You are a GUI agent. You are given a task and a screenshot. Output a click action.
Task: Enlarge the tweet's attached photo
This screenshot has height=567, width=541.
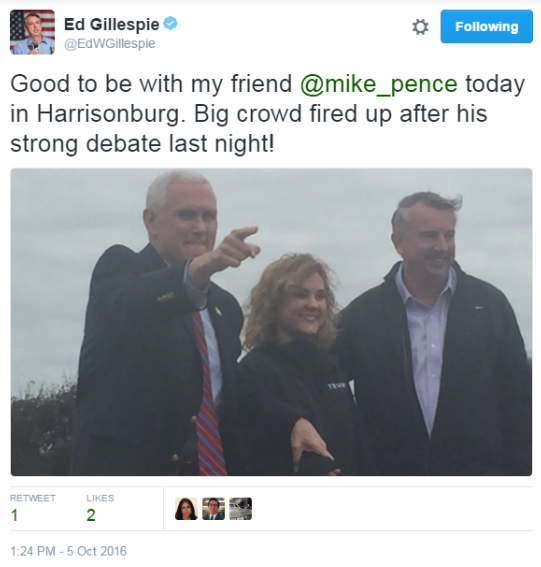click(271, 322)
